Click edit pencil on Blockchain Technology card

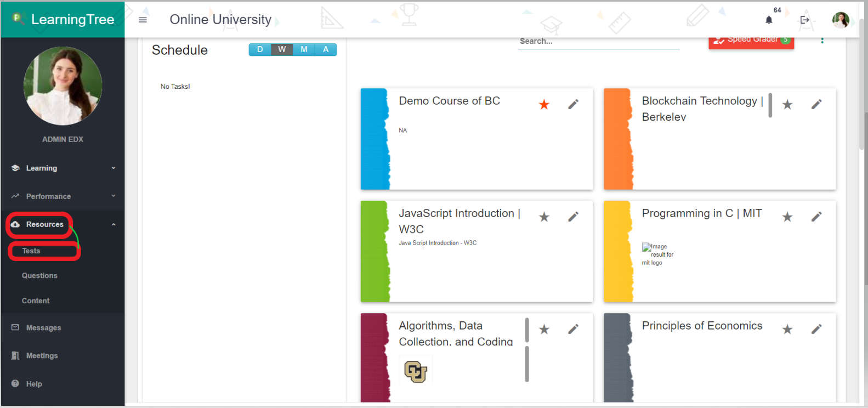click(816, 104)
